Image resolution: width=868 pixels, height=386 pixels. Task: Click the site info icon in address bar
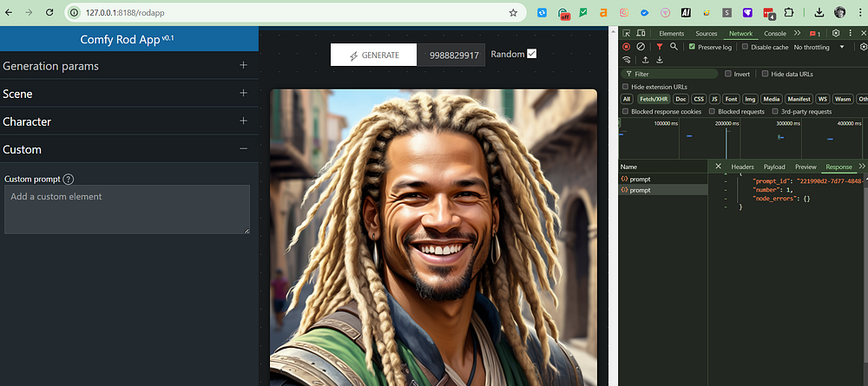pos(74,12)
